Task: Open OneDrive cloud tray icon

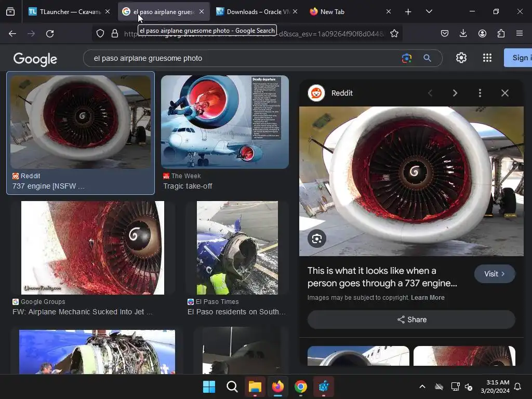Action: (439, 387)
